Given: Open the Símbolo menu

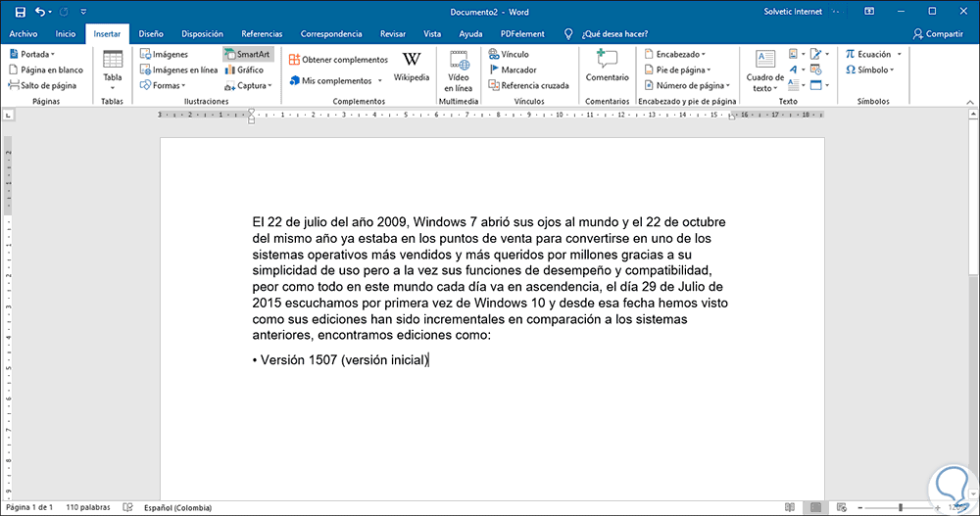Looking at the screenshot, I should pos(869,70).
